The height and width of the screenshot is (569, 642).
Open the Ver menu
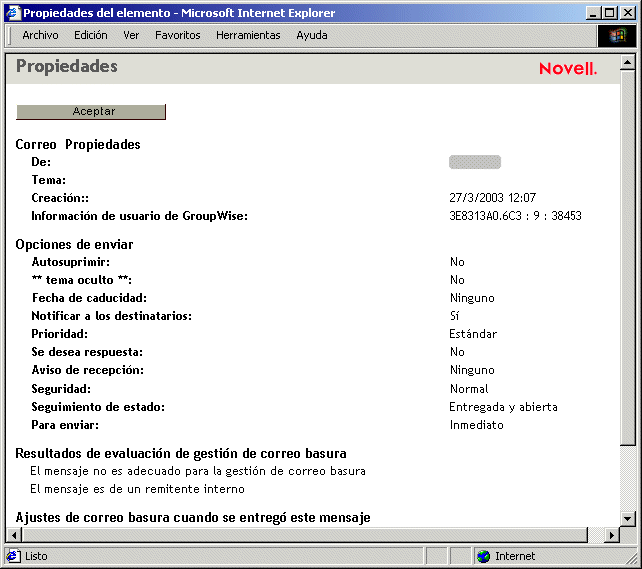click(x=131, y=35)
